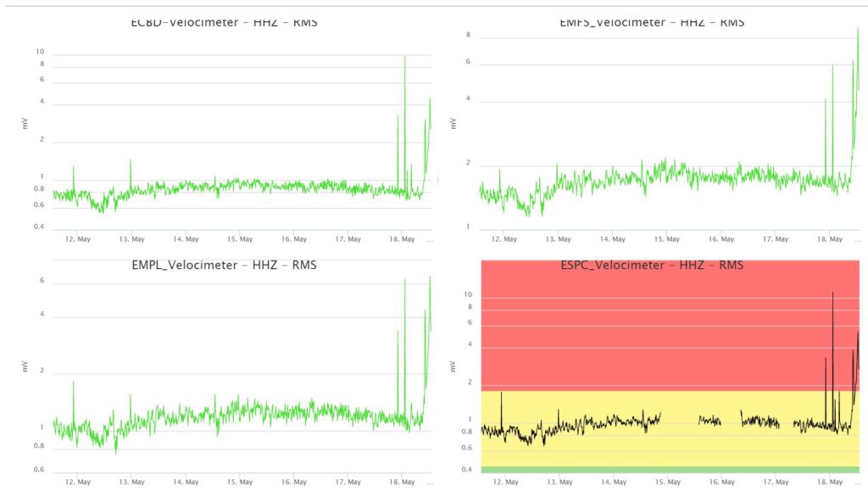868x498 pixels.
Task: Click the mV axis label of ECBD chart
Action: click(25, 124)
